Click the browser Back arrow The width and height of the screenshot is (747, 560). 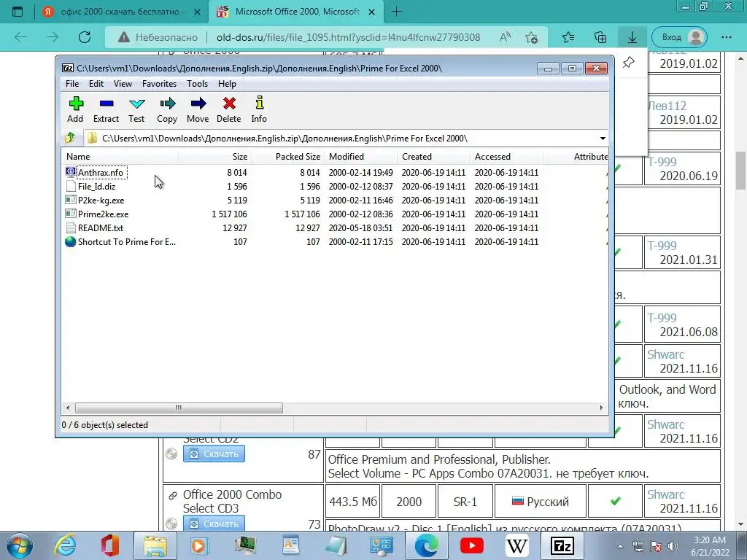[x=20, y=37]
